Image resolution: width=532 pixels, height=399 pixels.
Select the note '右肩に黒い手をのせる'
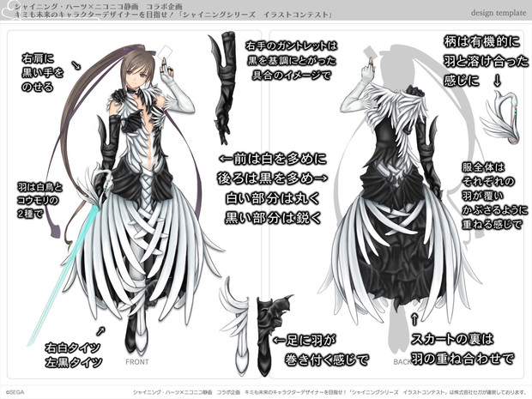42,73
